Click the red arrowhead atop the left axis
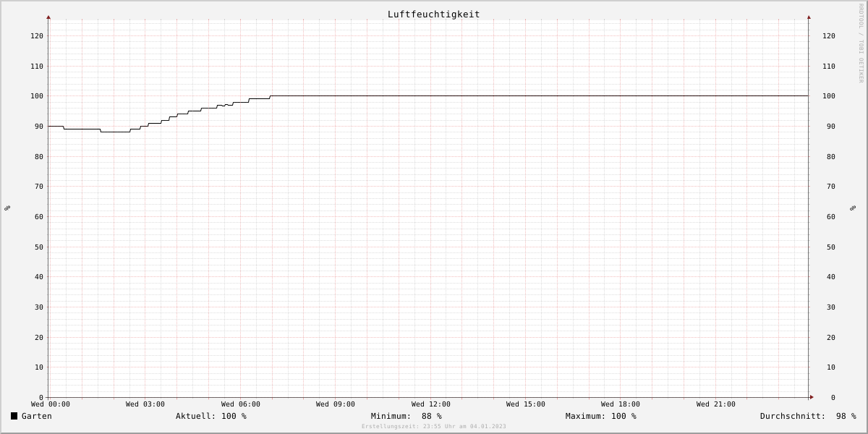Image resolution: width=868 pixels, height=434 pixels. (48, 17)
